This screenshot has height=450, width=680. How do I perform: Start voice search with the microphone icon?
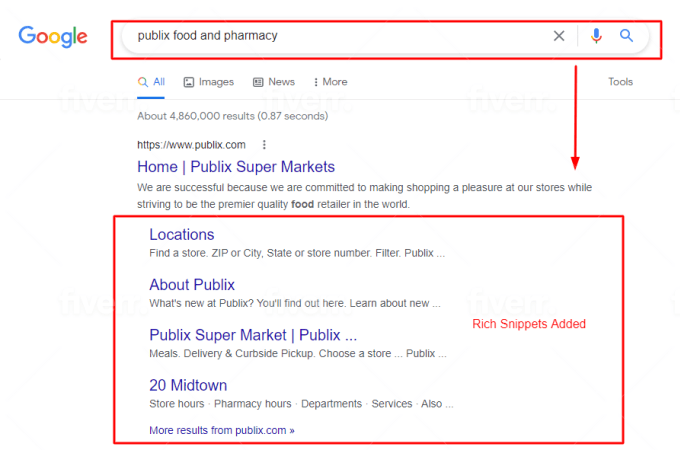[x=596, y=36]
